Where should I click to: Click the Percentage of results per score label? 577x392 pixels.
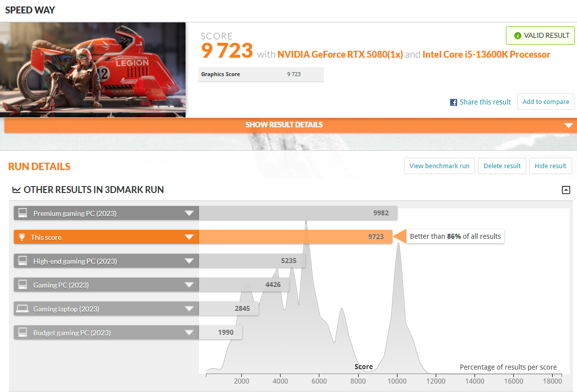point(508,367)
